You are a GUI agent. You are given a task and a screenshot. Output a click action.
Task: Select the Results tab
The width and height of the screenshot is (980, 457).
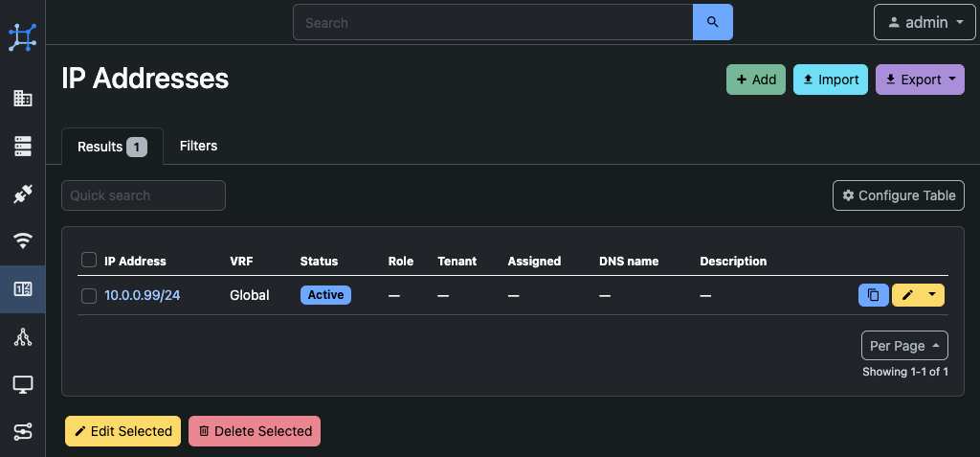tap(113, 147)
